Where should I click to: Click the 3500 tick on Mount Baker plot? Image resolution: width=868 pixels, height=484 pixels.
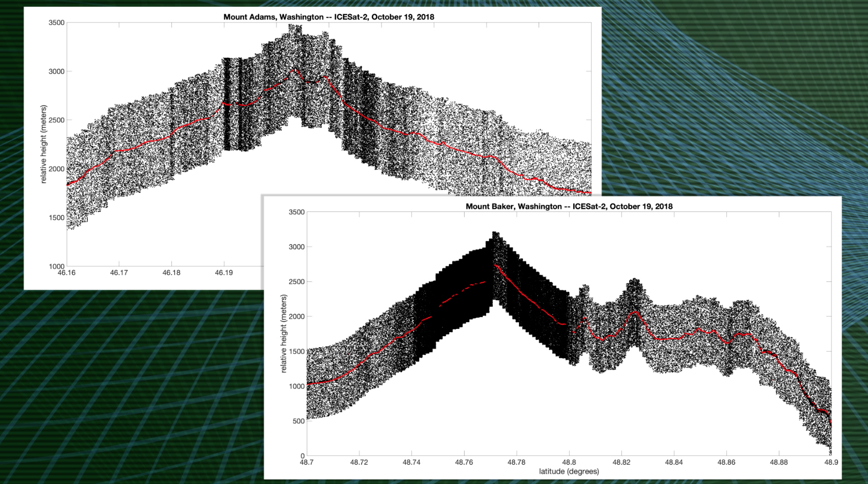pyautogui.click(x=296, y=212)
